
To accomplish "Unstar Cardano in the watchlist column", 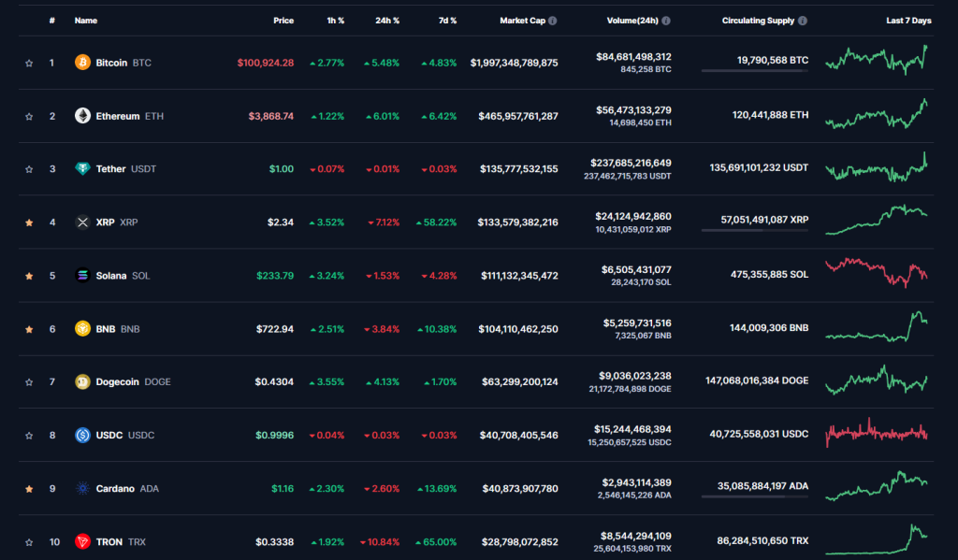I will tap(29, 489).
